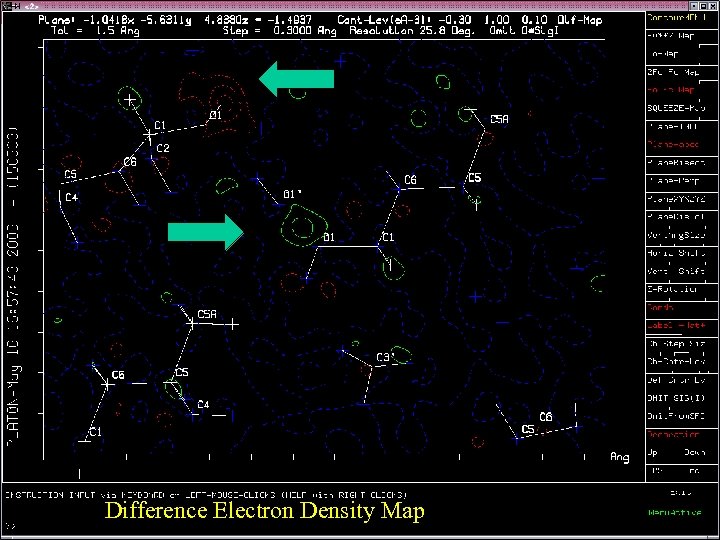Click the O1" atom label in map center

pyautogui.click(x=292, y=194)
